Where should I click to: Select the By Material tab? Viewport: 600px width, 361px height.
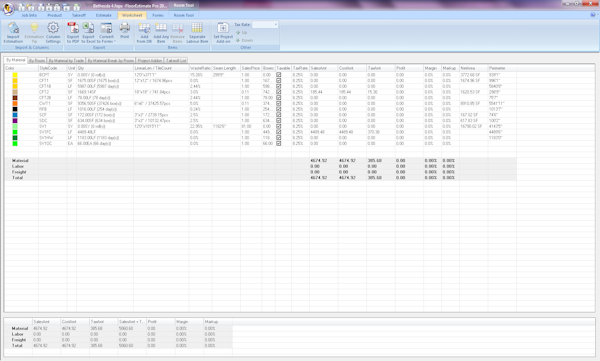pos(15,60)
